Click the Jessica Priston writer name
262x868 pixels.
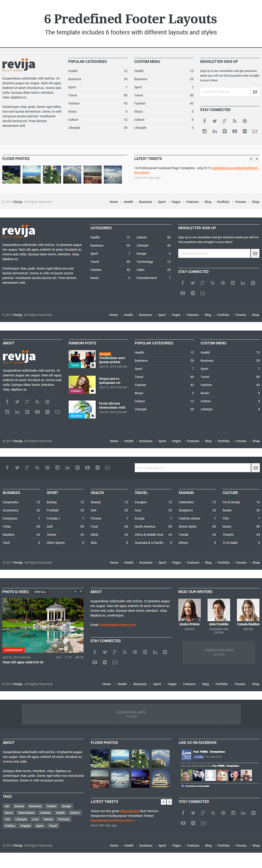tap(189, 624)
